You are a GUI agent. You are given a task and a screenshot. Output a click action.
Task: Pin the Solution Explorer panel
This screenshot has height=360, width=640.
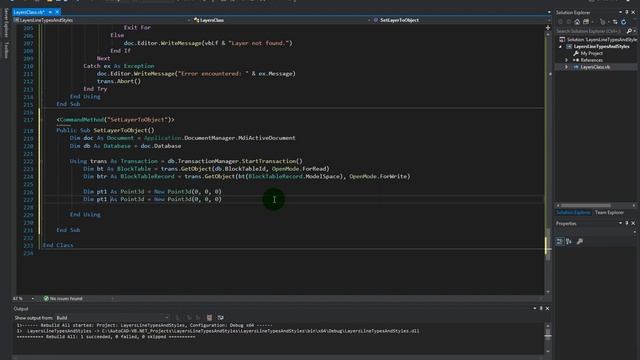point(627,12)
